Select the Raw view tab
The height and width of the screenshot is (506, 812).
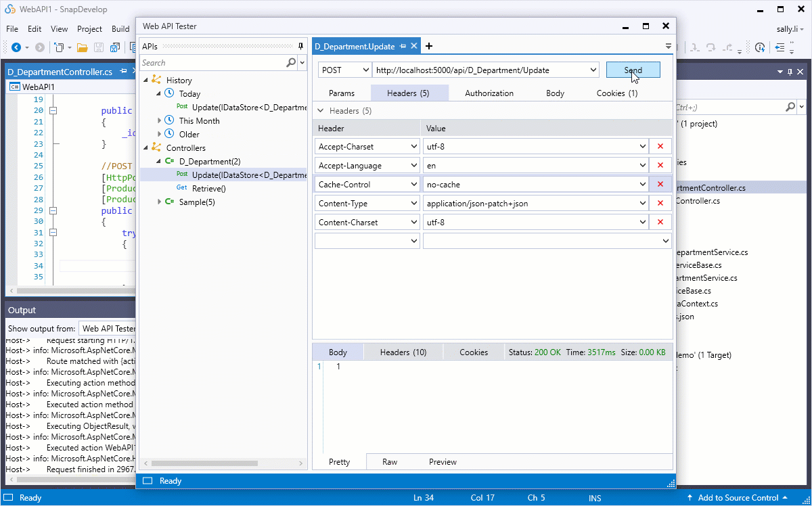[x=390, y=462]
